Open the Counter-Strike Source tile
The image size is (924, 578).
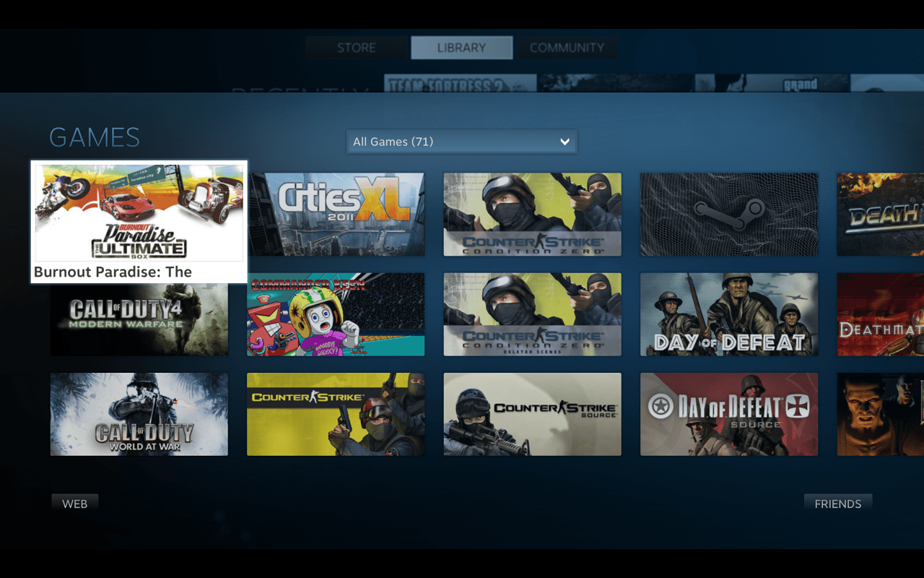(532, 414)
